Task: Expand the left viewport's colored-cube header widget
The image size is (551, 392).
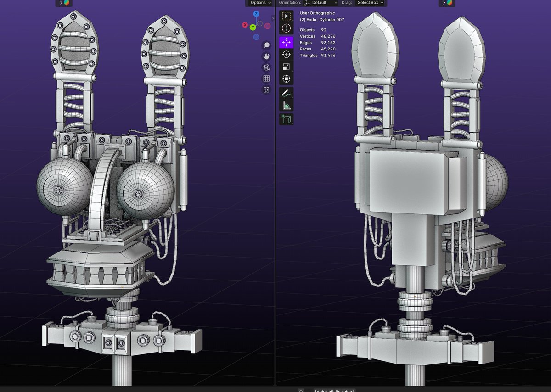Action: click(64, 3)
